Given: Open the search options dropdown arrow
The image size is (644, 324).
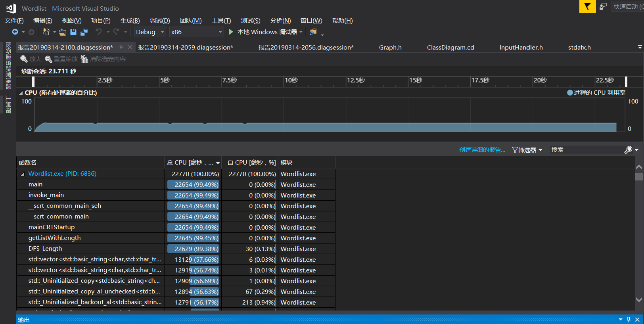Looking at the screenshot, I should 636,150.
